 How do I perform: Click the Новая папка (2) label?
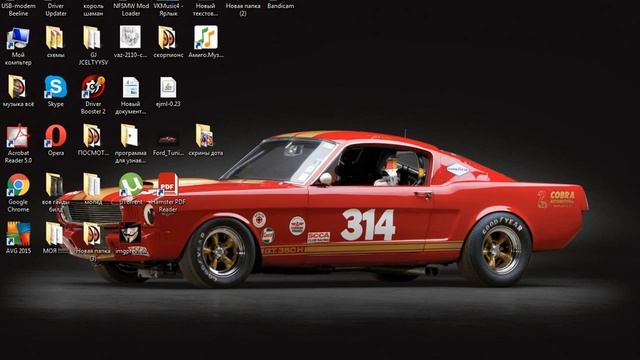pos(243,10)
